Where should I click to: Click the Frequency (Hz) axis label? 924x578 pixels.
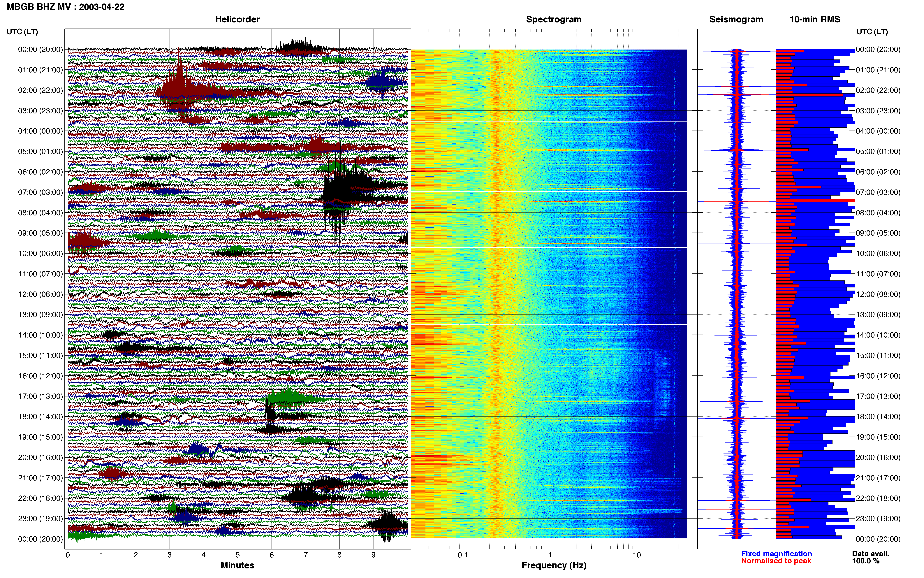coord(554,565)
